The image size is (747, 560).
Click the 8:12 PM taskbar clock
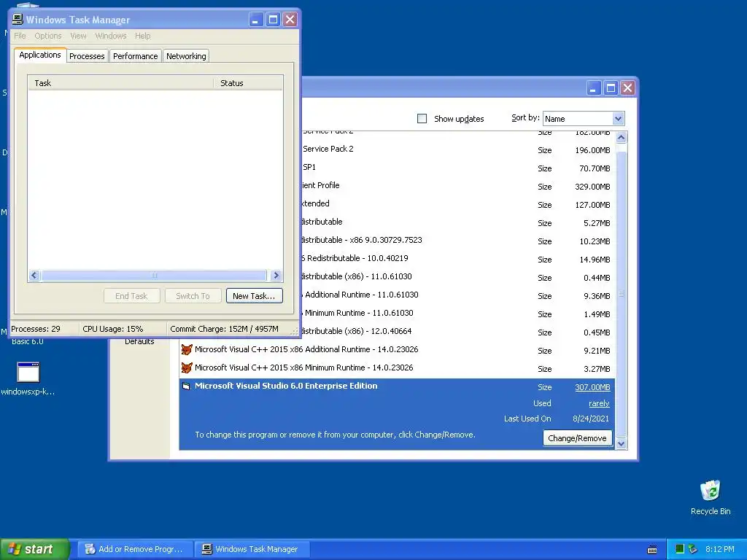pos(719,549)
